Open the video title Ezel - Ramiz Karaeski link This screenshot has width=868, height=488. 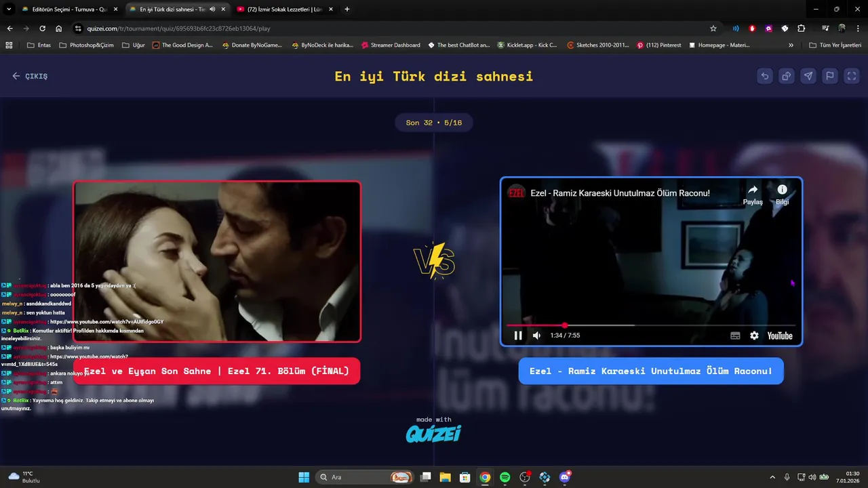[x=620, y=193]
